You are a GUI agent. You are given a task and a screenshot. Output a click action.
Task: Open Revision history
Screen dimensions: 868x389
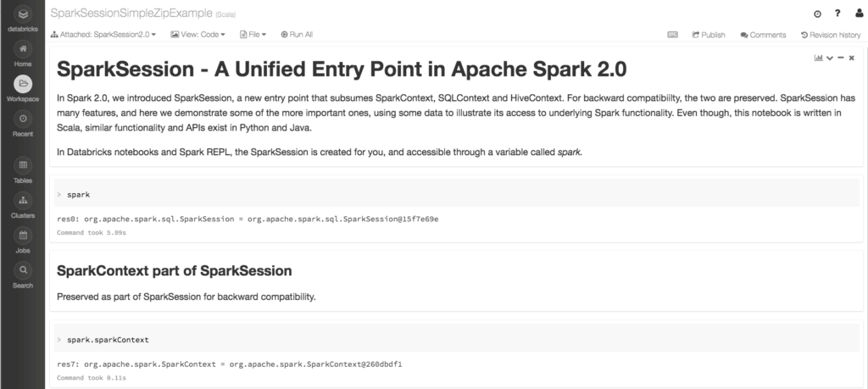tap(830, 35)
